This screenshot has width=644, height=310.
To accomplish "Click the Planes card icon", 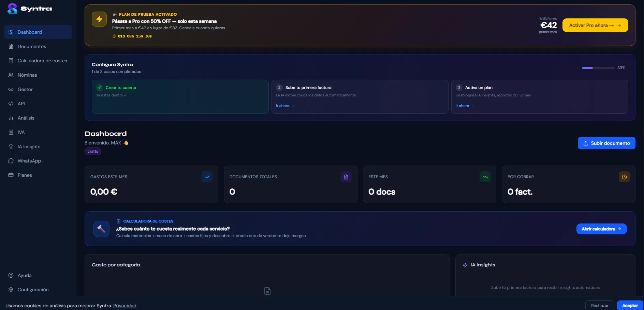I will tap(11, 175).
